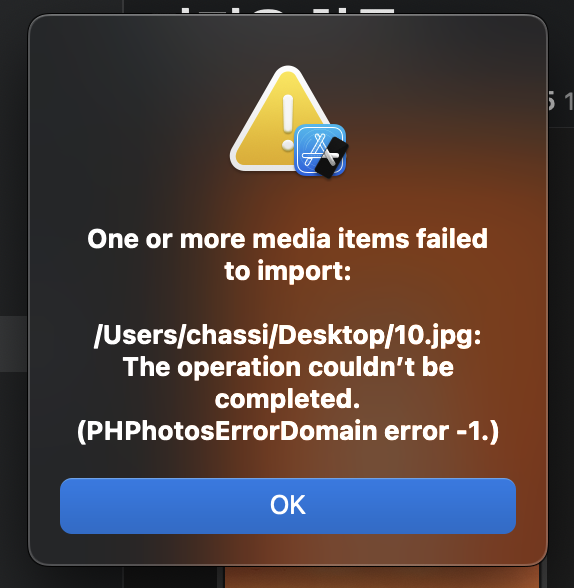The height and width of the screenshot is (588, 574).
Task: Select the highlighted sidebar row behind the dialog
Action: [14, 344]
